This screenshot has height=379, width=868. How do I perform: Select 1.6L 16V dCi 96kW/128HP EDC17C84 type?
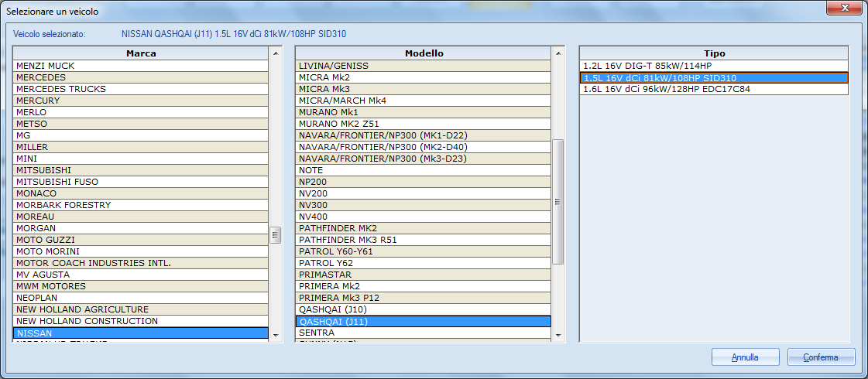click(x=714, y=89)
